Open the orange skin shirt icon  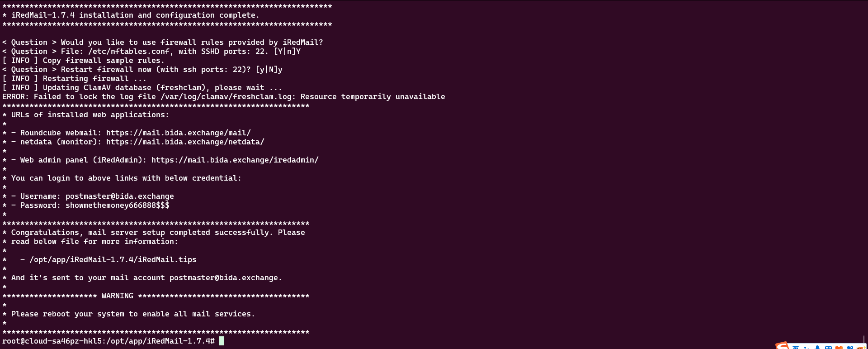coord(839,347)
